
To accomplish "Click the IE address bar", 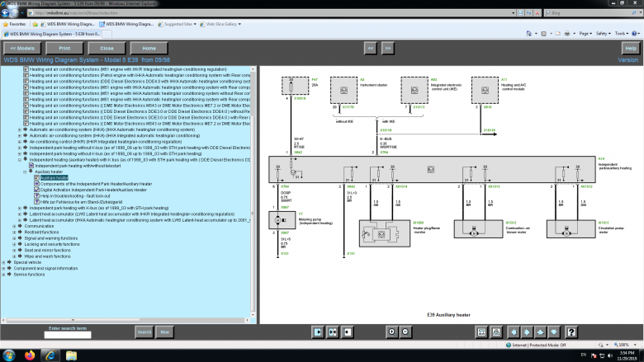I will (271, 13).
